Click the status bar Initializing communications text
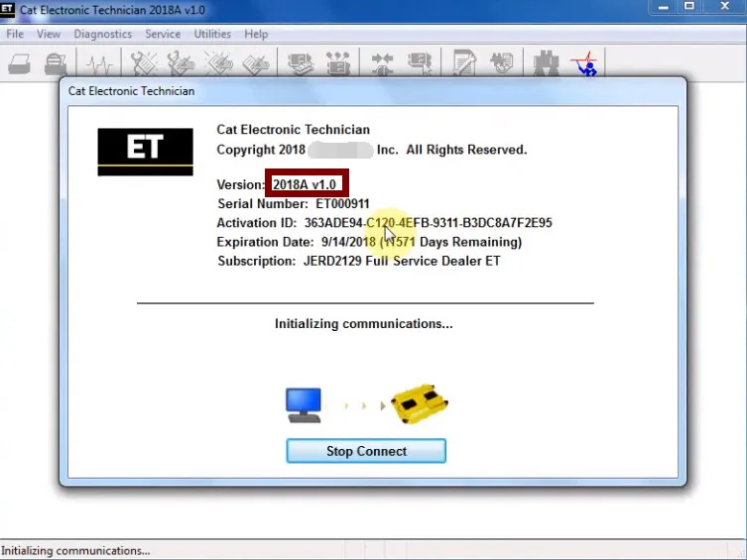 pyautogui.click(x=75, y=551)
